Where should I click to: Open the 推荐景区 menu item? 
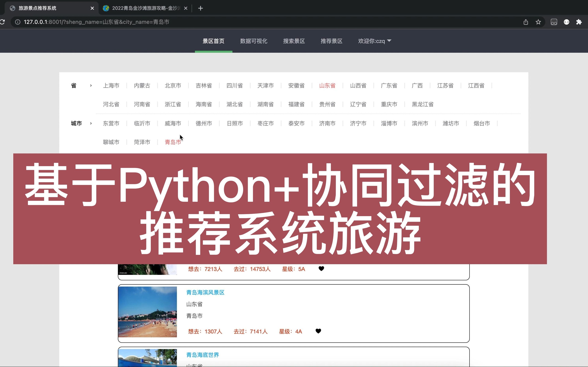tap(331, 41)
